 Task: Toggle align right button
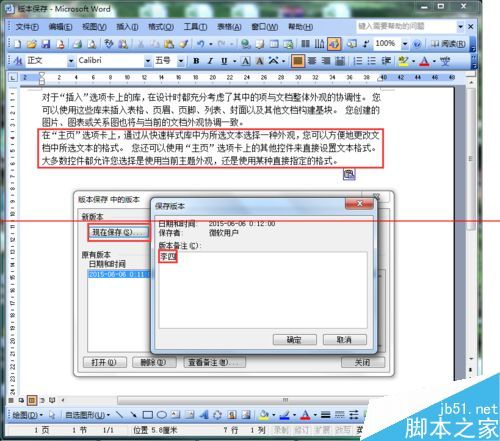click(326, 61)
